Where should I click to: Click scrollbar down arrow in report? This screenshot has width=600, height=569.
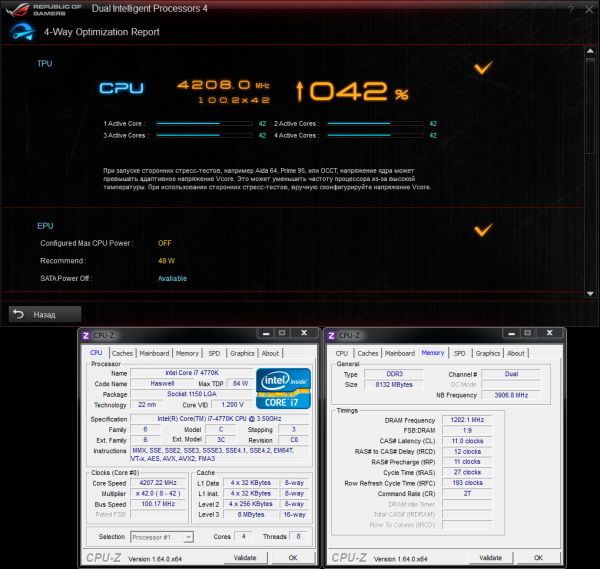click(x=590, y=293)
